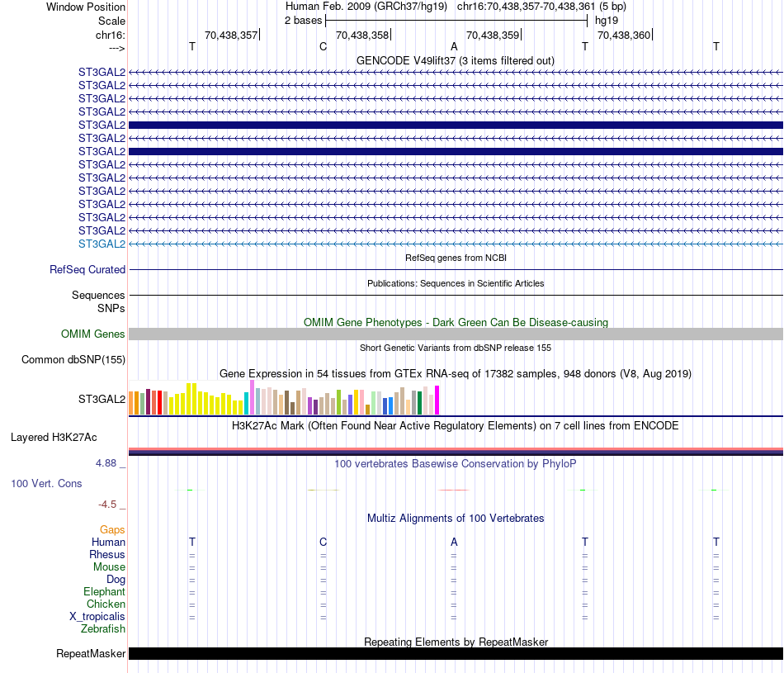The width and height of the screenshot is (784, 673).
Task: Open "GENCODE V49lift37" track title
Action: pos(455,60)
